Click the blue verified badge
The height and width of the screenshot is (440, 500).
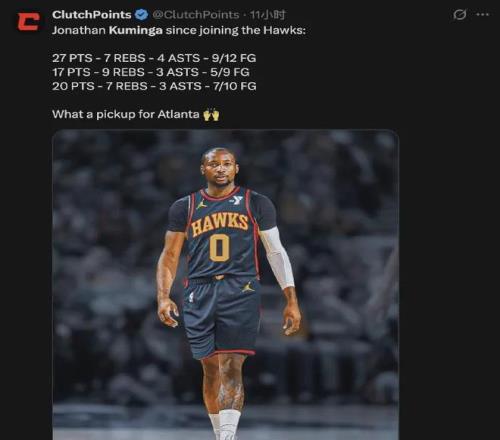141,15
